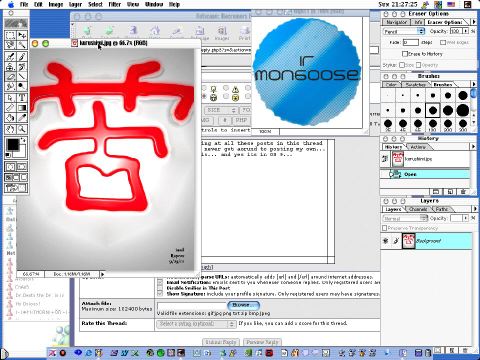Click Jump To application button in toolbox
The image size is (480, 360).
pos(16,188)
